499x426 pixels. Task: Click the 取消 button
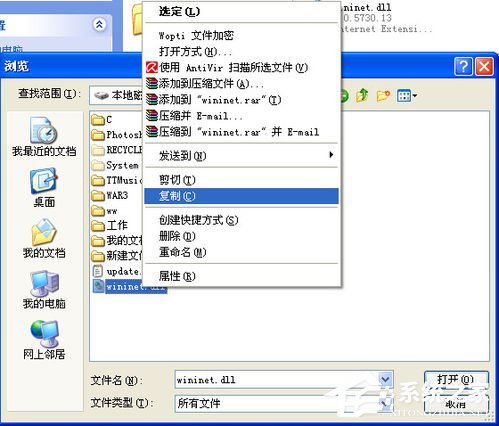pyautogui.click(x=456, y=404)
